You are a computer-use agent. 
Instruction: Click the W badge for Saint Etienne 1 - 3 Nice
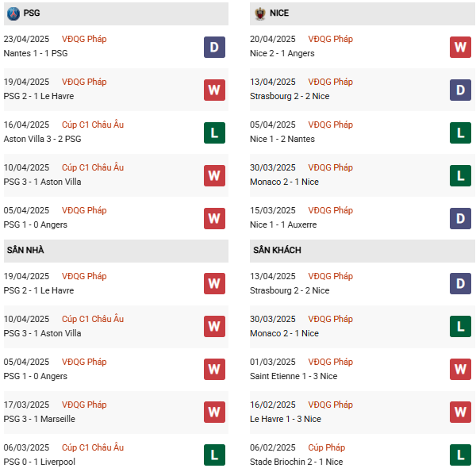(460, 369)
